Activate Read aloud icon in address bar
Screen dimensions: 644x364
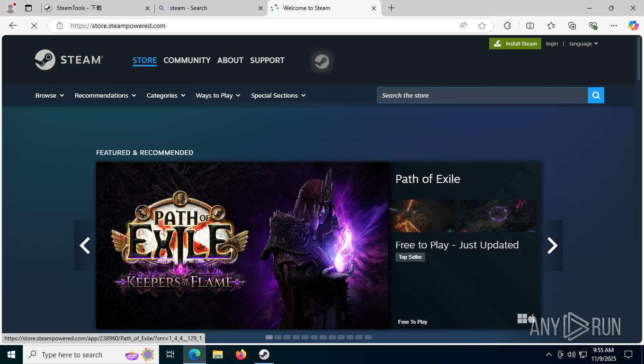pyautogui.click(x=463, y=26)
